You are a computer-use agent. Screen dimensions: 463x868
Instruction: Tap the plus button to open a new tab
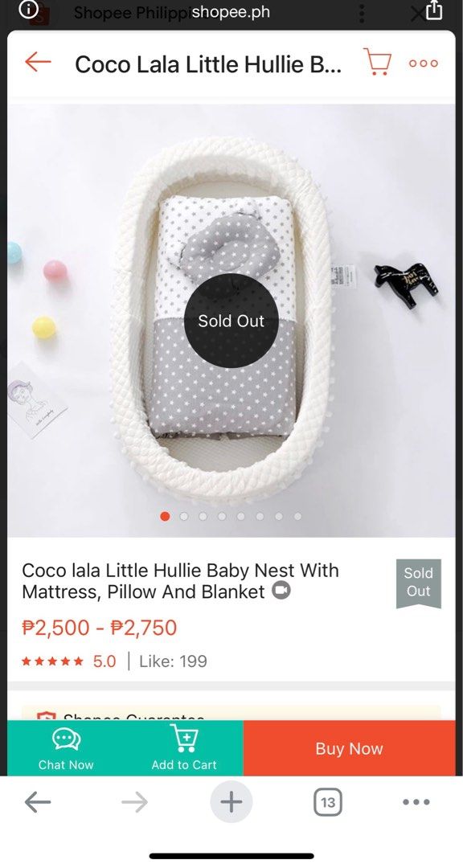[231, 801]
